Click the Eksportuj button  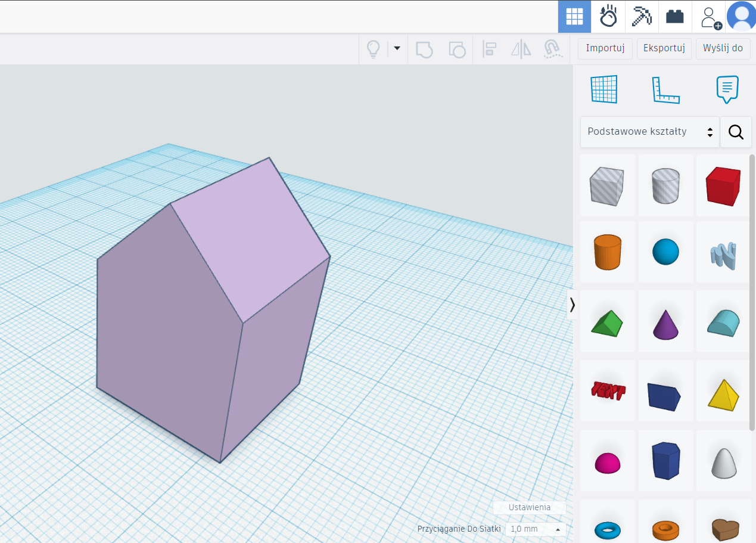tap(664, 48)
